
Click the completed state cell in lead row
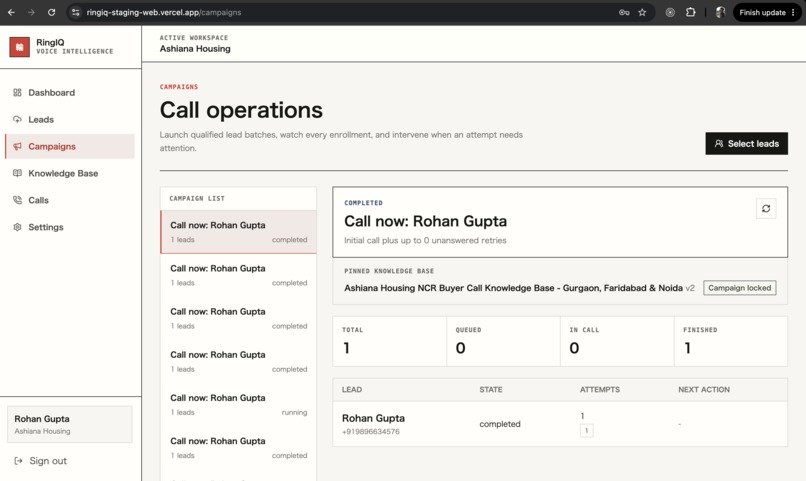500,424
